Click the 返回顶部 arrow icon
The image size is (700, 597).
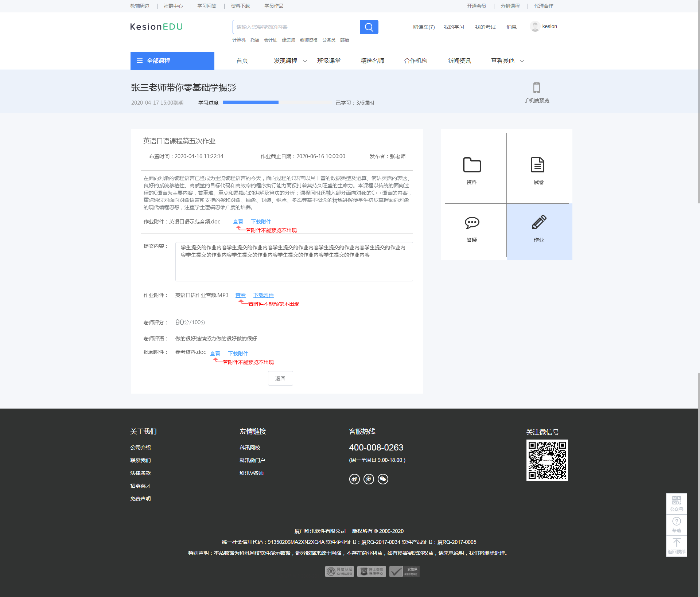tap(676, 543)
